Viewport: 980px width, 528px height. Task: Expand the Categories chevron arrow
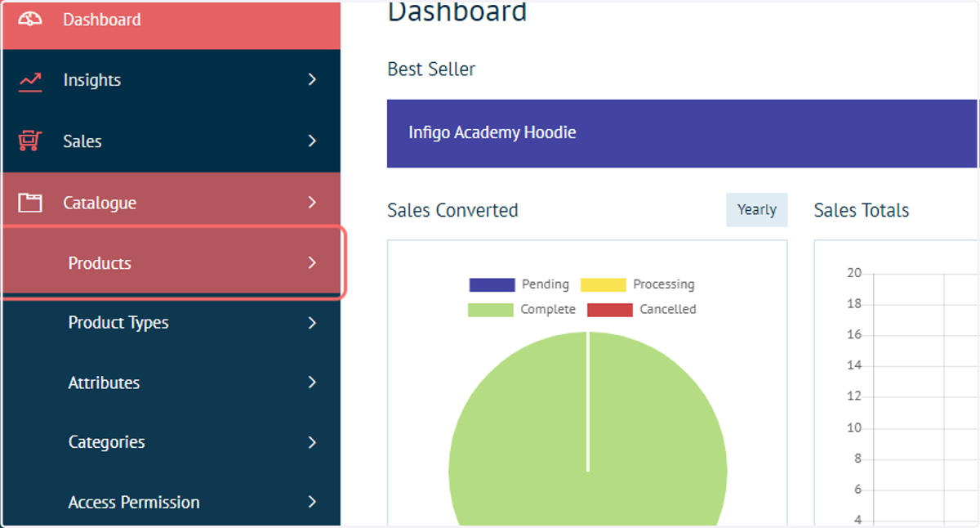pyautogui.click(x=312, y=442)
